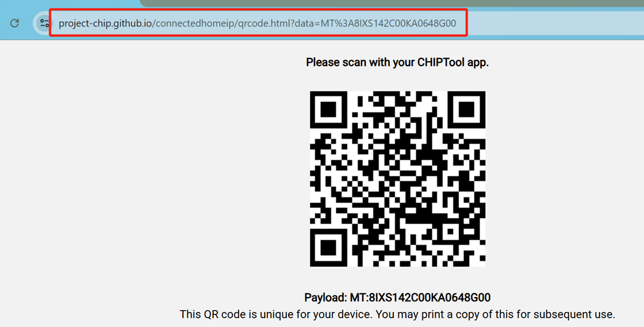Focus the address bar URL

tap(258, 23)
